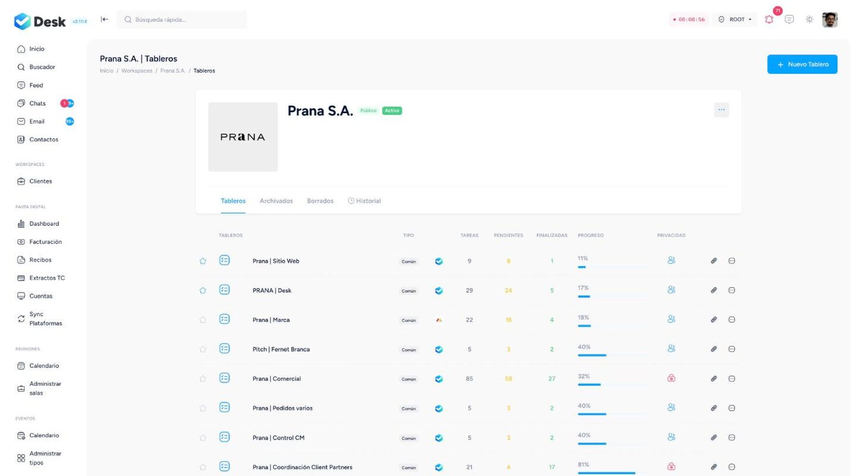Open Buscador in the sidebar

(x=42, y=67)
